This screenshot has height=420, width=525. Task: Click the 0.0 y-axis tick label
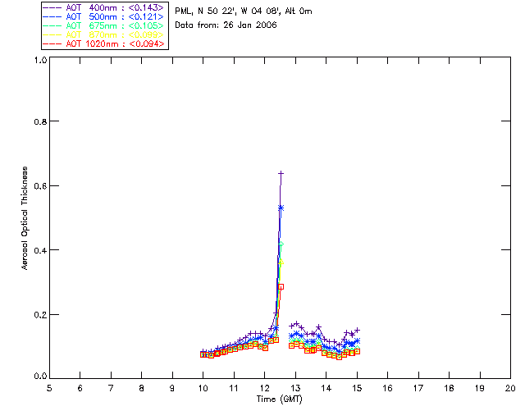40,377
